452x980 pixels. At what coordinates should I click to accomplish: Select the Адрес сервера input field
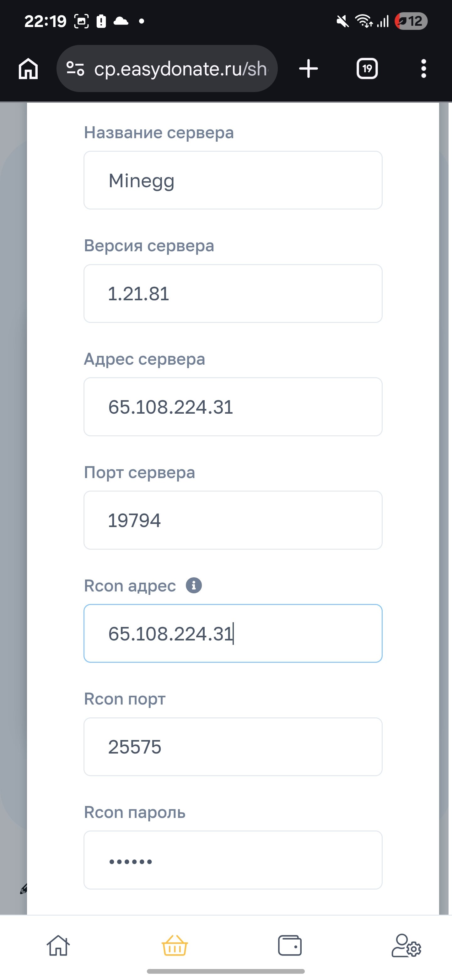233,407
